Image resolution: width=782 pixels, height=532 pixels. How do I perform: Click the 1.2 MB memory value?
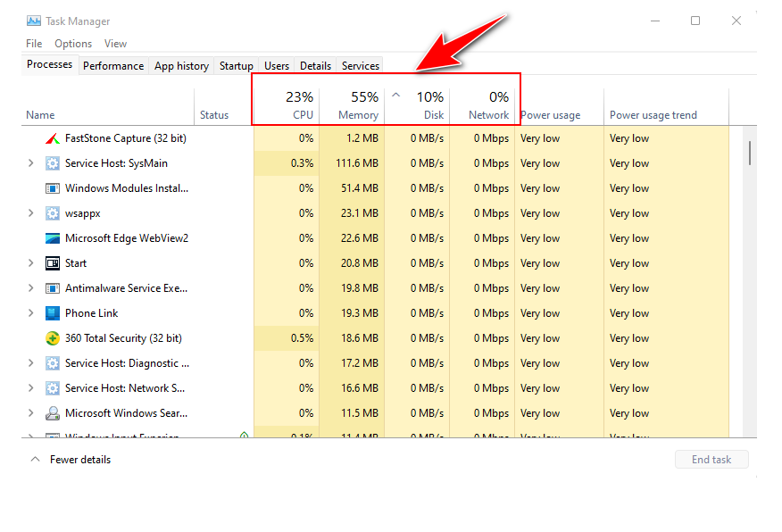pos(362,138)
